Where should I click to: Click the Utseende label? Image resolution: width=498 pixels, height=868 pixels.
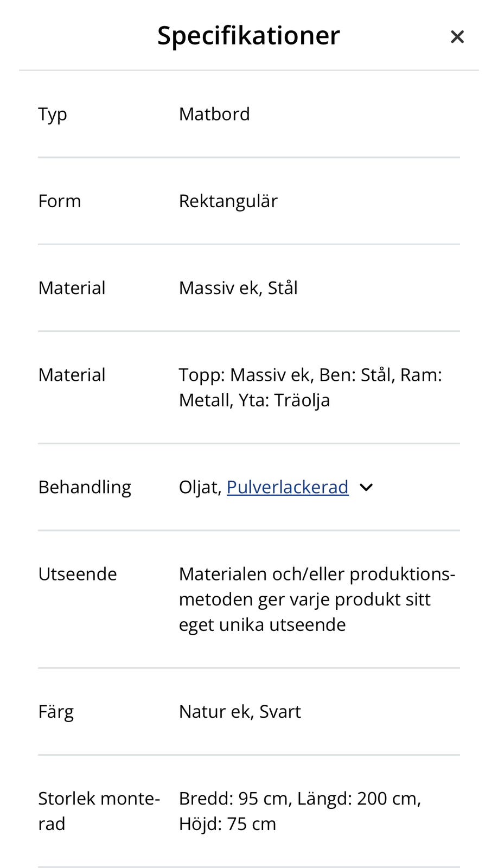(x=78, y=574)
